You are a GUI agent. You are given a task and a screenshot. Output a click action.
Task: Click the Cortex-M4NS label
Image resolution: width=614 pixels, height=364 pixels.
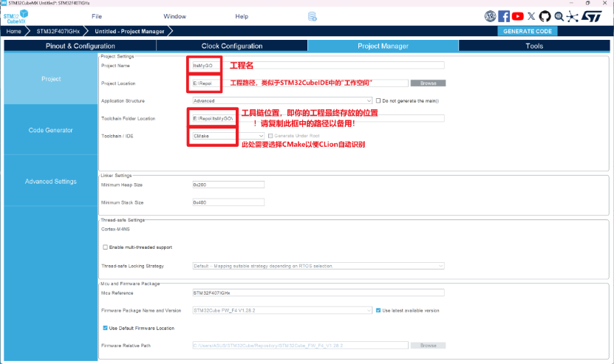[x=115, y=229]
